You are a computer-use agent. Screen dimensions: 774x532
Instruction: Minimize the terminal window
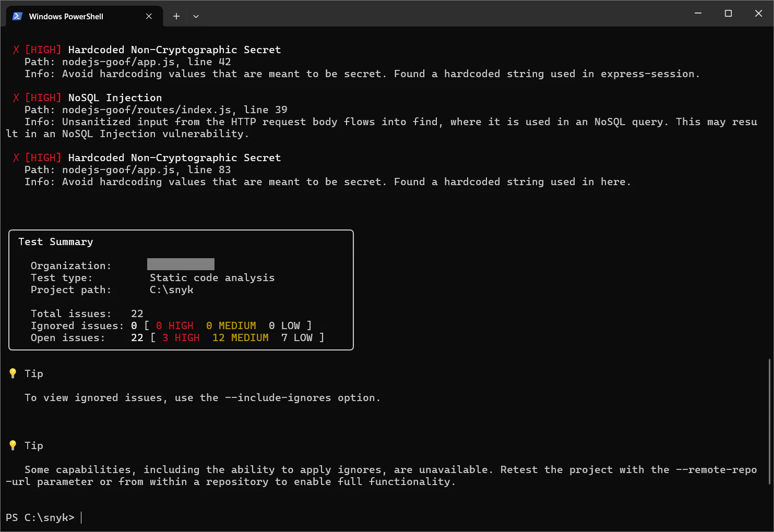click(x=698, y=13)
